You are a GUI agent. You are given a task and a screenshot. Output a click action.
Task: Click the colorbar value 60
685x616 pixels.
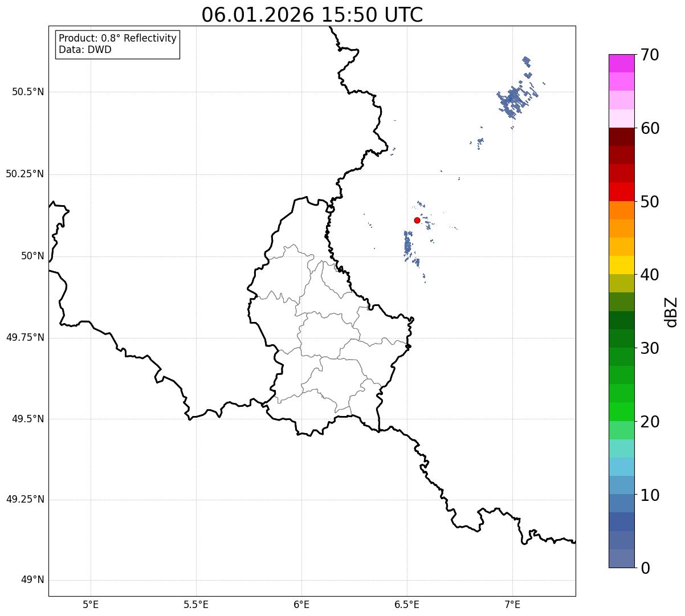(x=650, y=128)
